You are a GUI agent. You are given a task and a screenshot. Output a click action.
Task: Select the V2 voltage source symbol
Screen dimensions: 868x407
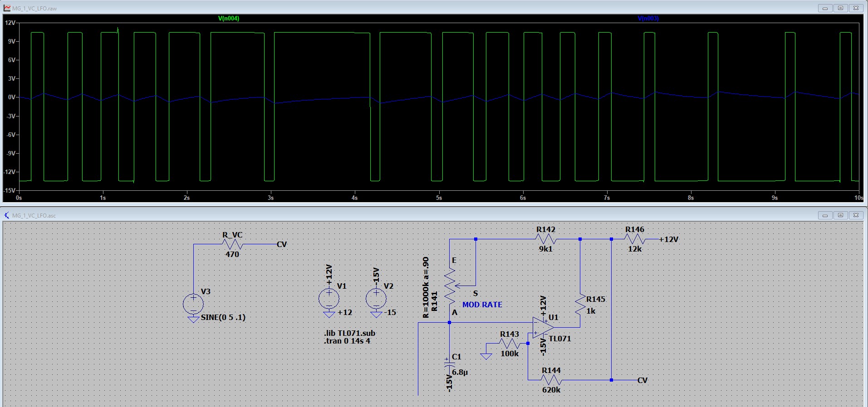tap(376, 299)
